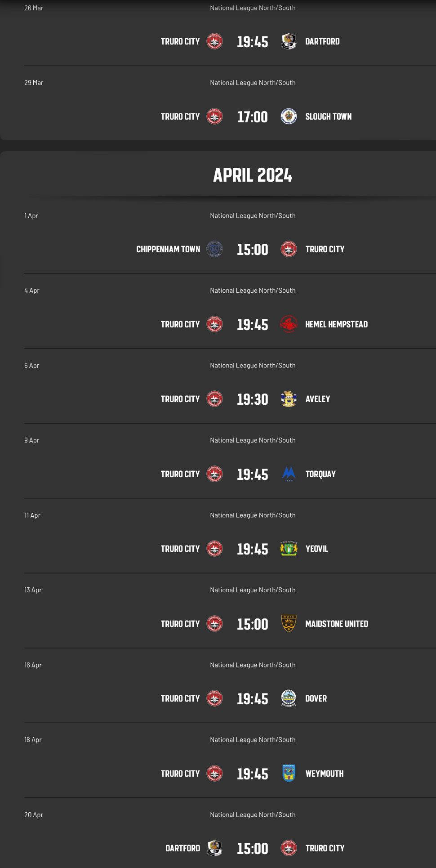Click Slough Town club crest
The height and width of the screenshot is (868, 436).
pyautogui.click(x=289, y=116)
